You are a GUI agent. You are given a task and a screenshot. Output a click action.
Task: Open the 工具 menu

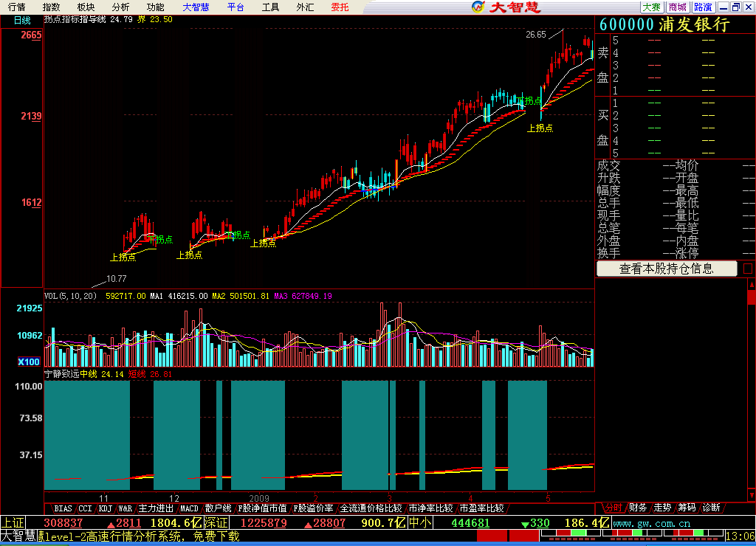pos(270,7)
